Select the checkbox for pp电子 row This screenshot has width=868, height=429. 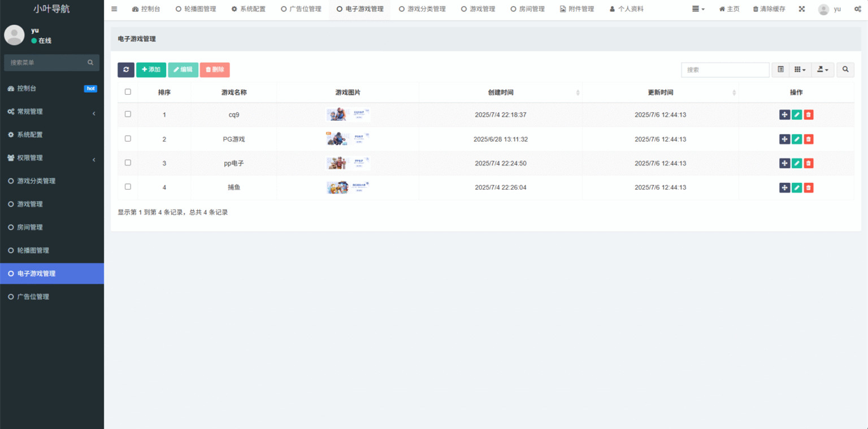click(x=128, y=163)
